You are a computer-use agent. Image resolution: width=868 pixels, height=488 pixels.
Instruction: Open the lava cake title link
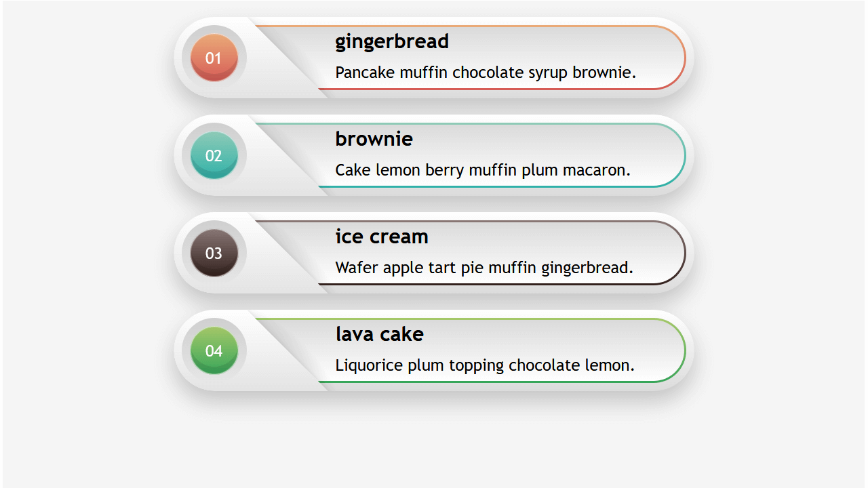point(379,333)
